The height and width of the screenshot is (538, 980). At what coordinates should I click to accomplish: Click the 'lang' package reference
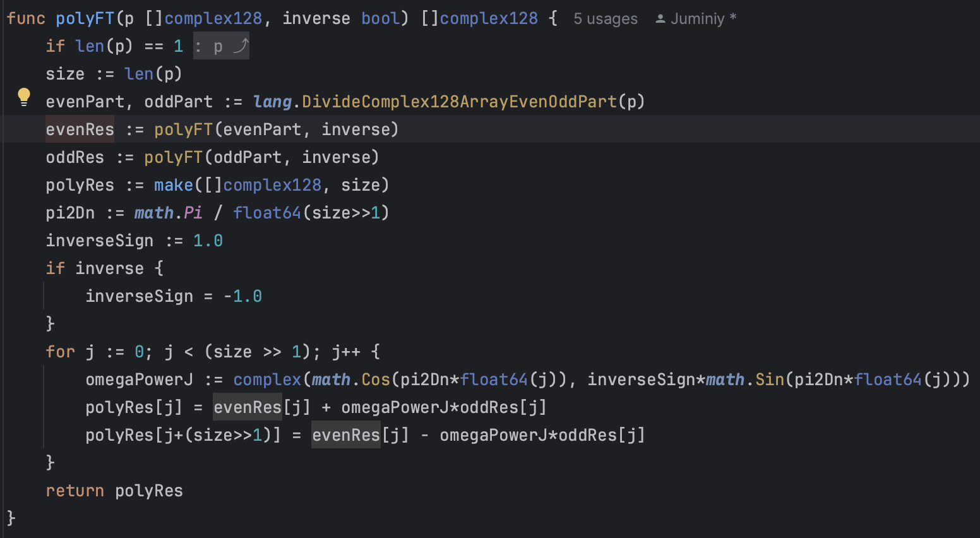272,102
